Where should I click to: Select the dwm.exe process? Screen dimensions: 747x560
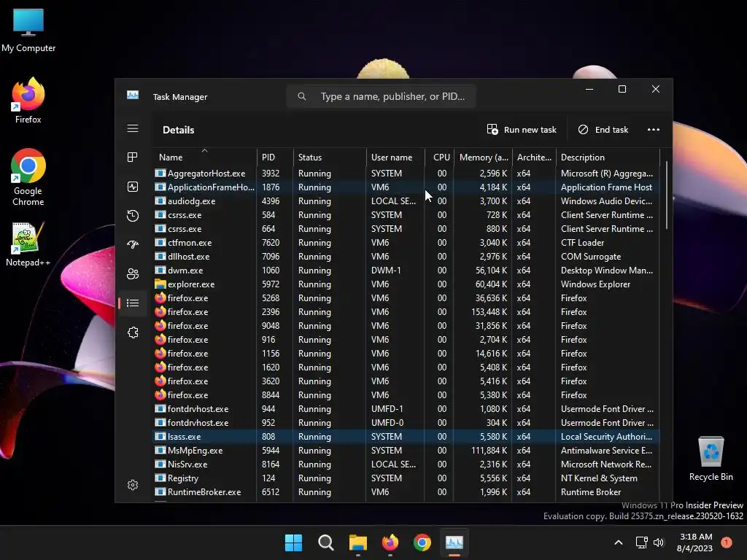(x=406, y=270)
